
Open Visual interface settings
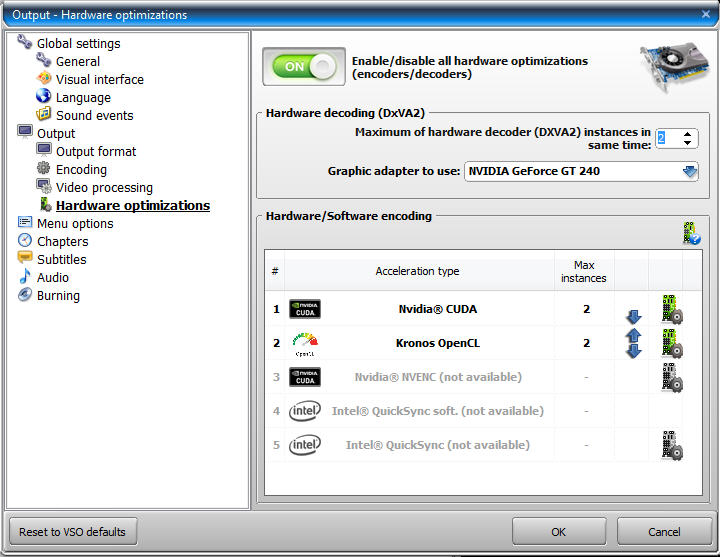(100, 79)
